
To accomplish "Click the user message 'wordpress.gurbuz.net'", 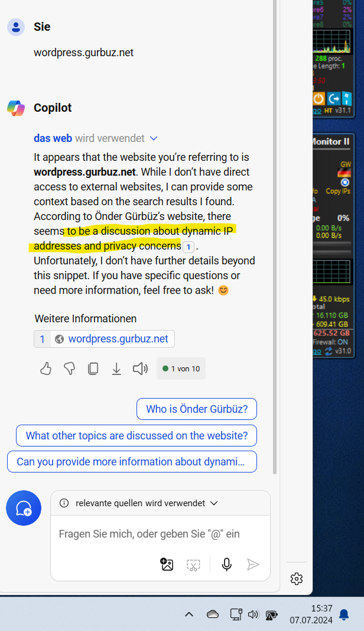I will [84, 53].
